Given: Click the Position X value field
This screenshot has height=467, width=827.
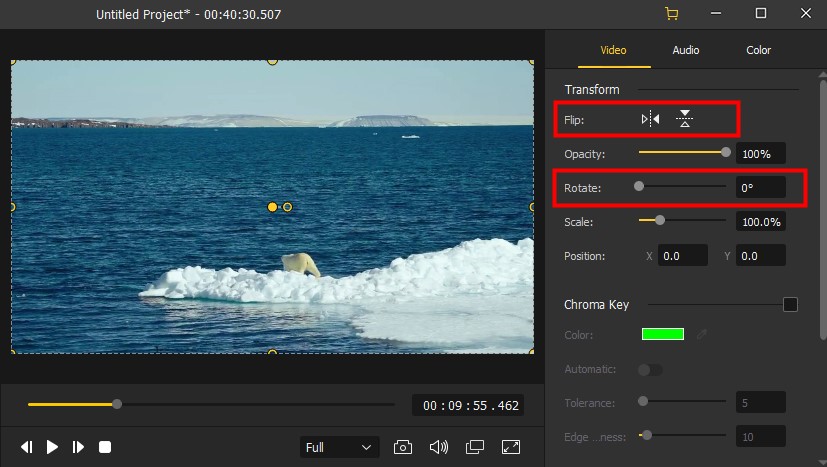Looking at the screenshot, I should point(682,256).
